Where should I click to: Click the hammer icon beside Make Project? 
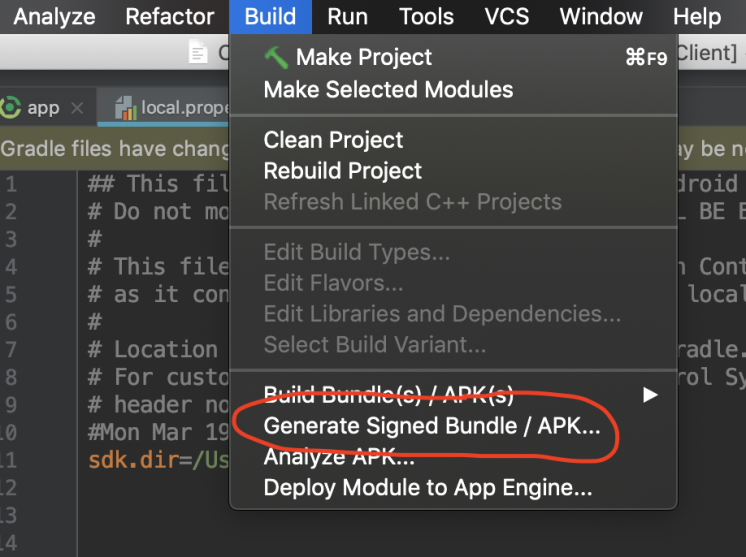276,58
